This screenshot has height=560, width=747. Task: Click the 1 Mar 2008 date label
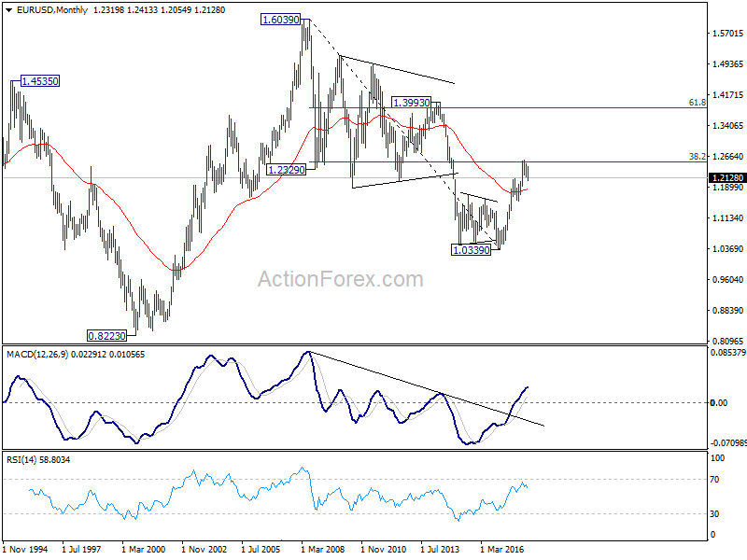[322, 550]
